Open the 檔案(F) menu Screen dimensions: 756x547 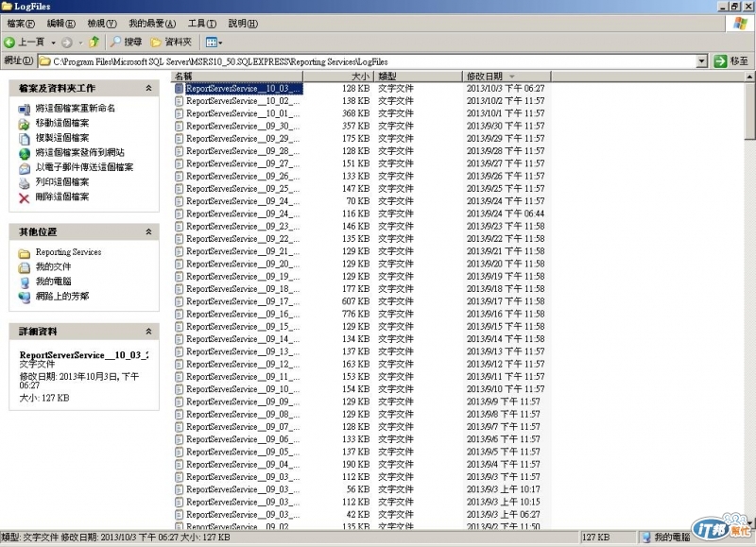(x=21, y=23)
